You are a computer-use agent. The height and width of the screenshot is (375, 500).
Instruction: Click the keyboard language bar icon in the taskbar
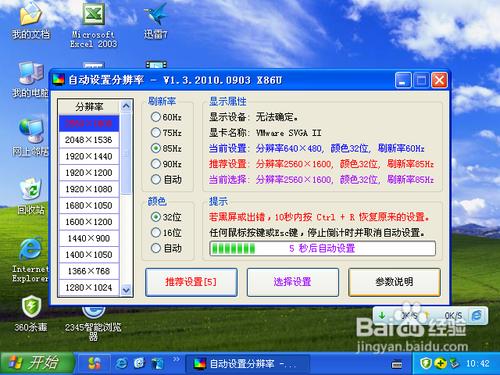[x=397, y=365]
